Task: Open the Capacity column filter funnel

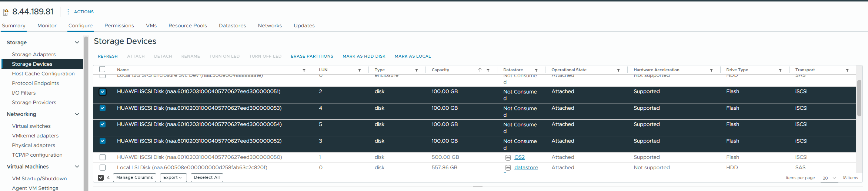Action: click(488, 70)
